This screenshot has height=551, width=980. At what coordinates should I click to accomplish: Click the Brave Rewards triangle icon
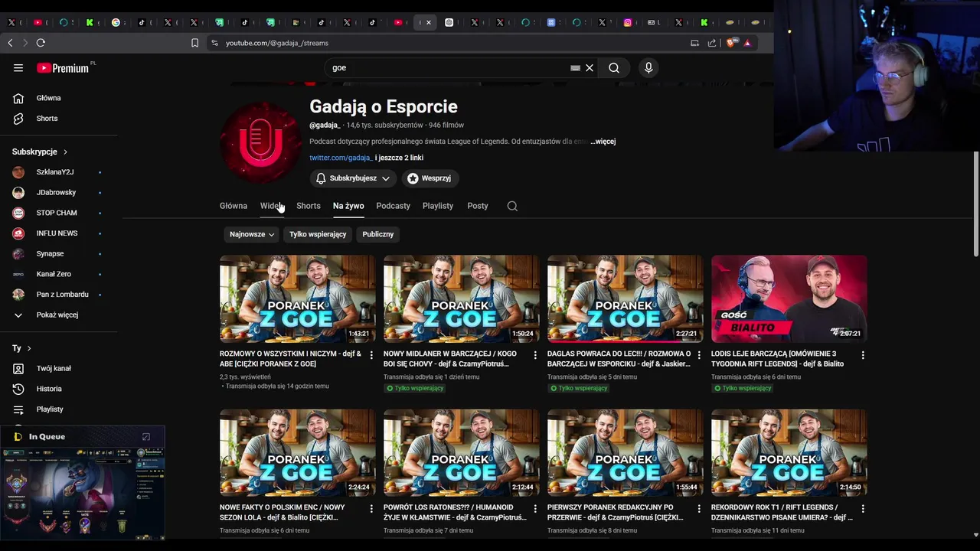747,43
